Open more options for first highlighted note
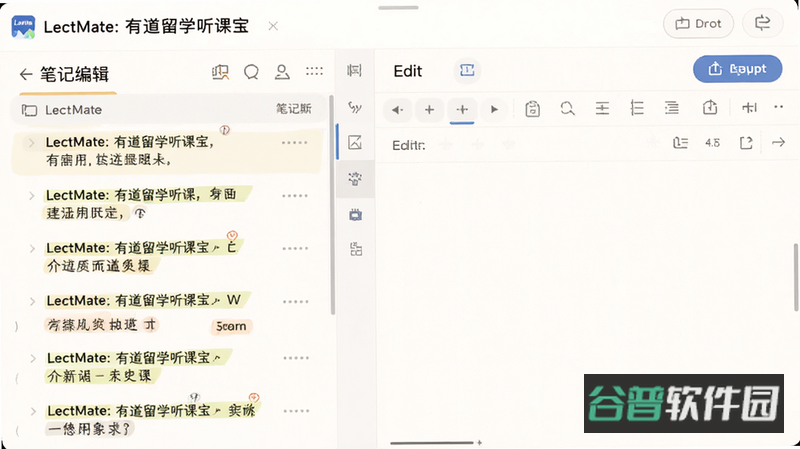 [295, 143]
